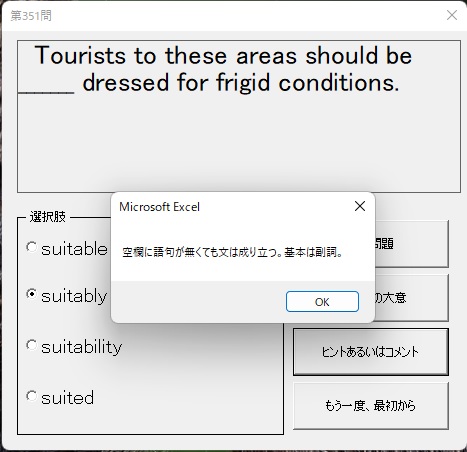Click the question sentence text area
467x452 pixels.
point(239,116)
